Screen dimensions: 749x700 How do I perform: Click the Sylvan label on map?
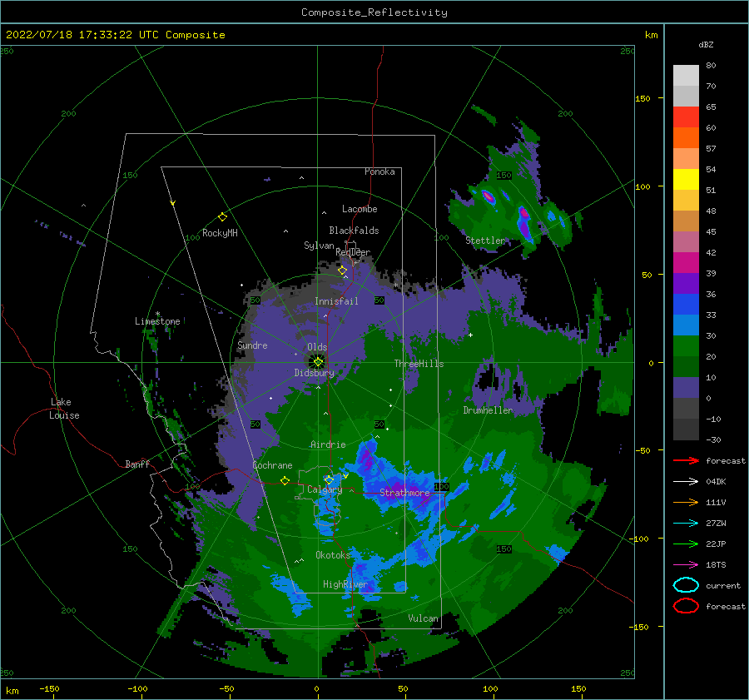pos(319,246)
